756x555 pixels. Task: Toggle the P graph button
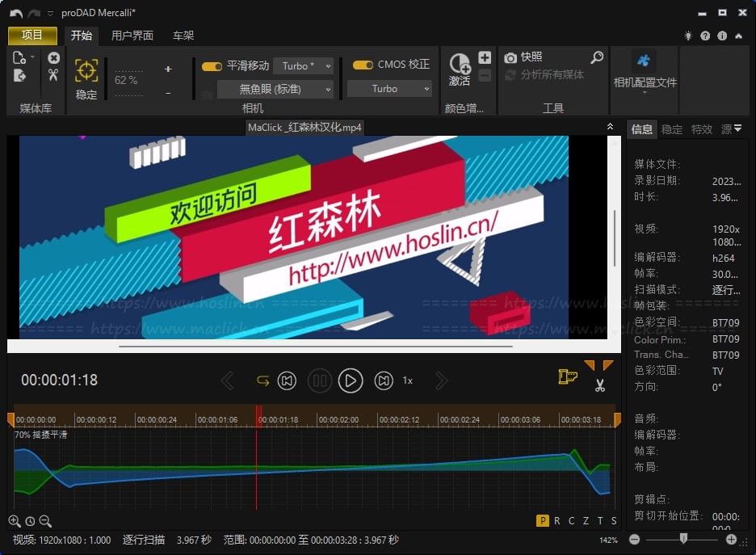(x=543, y=521)
